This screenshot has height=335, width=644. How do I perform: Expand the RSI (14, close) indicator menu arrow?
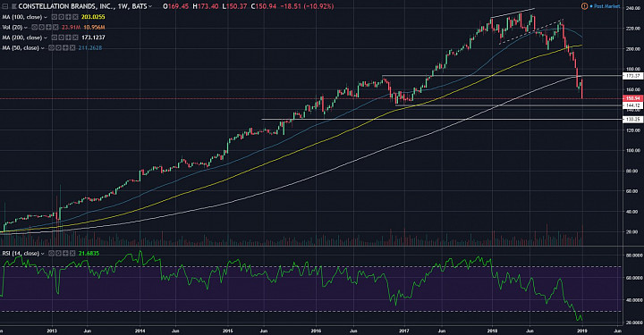(42, 254)
